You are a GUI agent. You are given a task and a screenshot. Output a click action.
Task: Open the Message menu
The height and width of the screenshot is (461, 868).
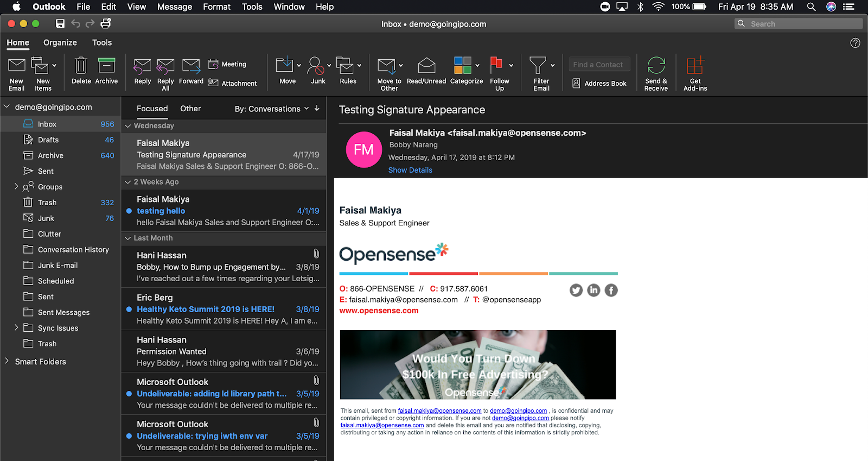[175, 7]
